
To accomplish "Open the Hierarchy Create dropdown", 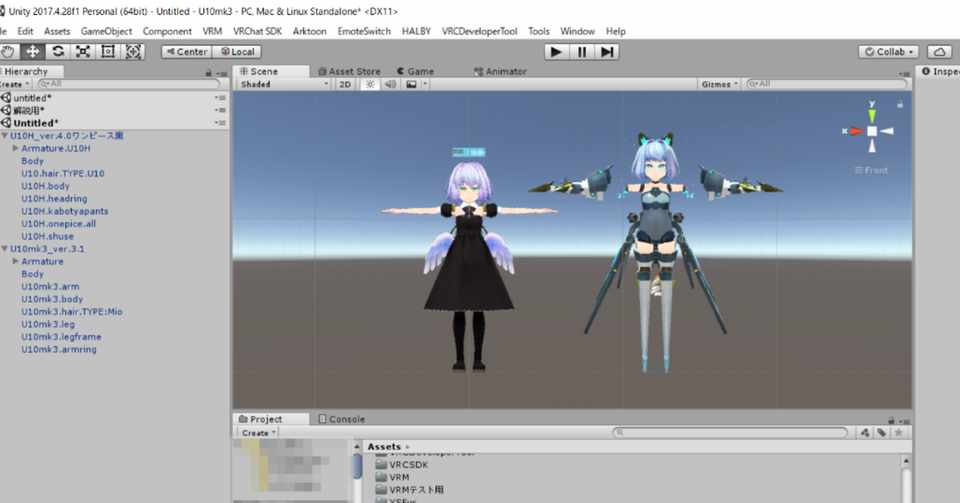I will pos(15,84).
